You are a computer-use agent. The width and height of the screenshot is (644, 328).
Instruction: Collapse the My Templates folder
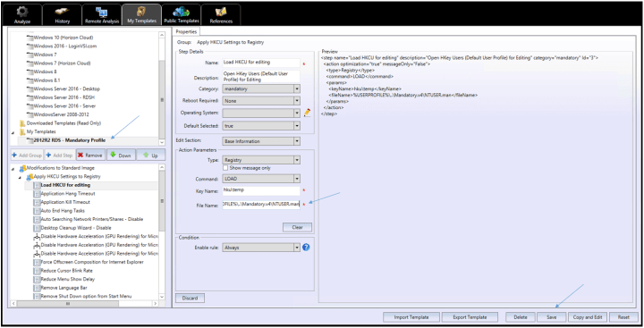tap(13, 131)
